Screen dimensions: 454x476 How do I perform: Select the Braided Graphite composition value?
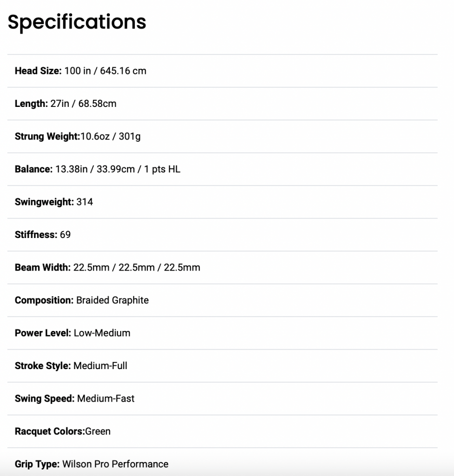pyautogui.click(x=113, y=301)
